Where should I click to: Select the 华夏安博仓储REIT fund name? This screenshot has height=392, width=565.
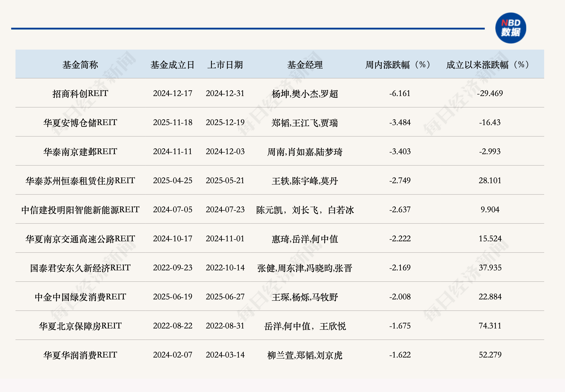80,122
